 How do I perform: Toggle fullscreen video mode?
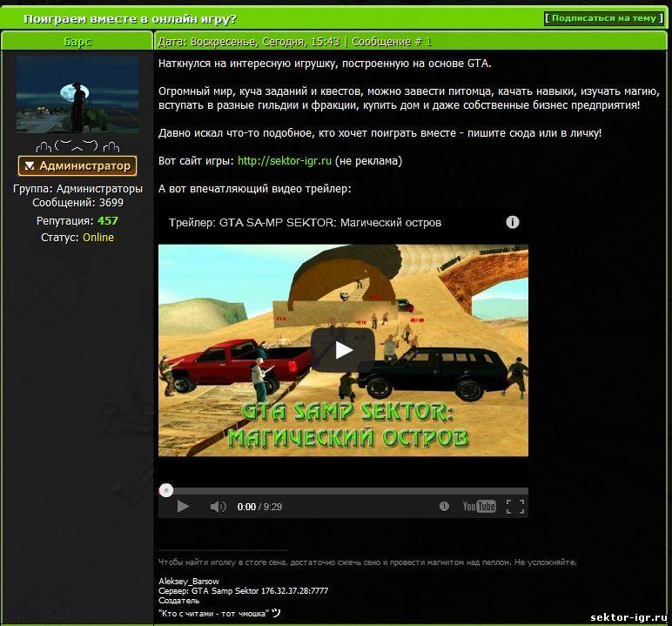(515, 507)
